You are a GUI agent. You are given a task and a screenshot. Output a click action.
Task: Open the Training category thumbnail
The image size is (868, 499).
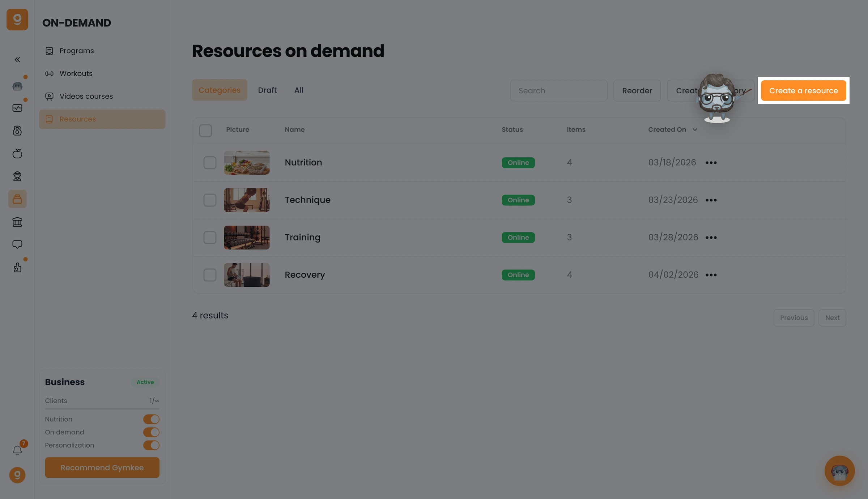point(247,238)
